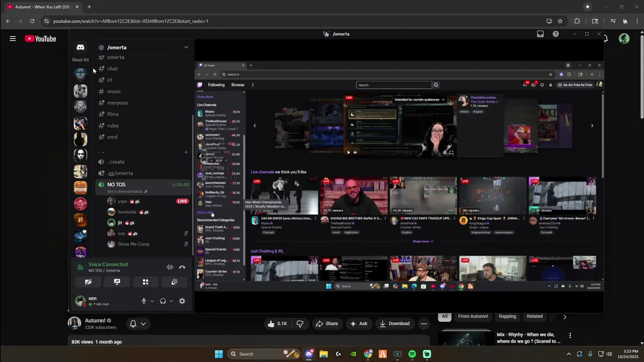Viewport: 644px width, 362px height.
Task: Show hidden system tray icons chevron
Action: click(x=569, y=354)
